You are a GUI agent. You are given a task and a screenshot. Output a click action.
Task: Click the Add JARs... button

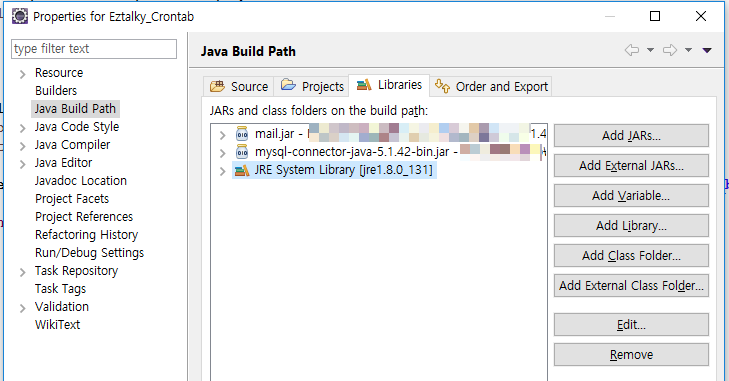point(631,136)
